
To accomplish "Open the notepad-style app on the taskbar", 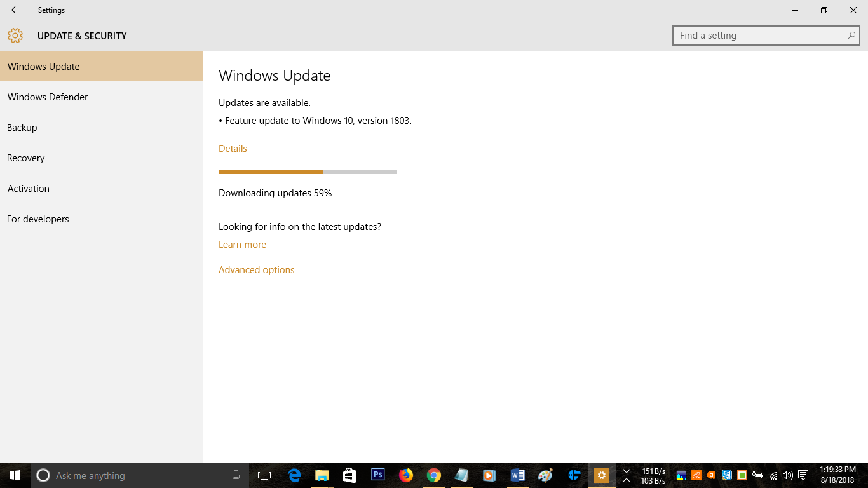I will coord(461,475).
